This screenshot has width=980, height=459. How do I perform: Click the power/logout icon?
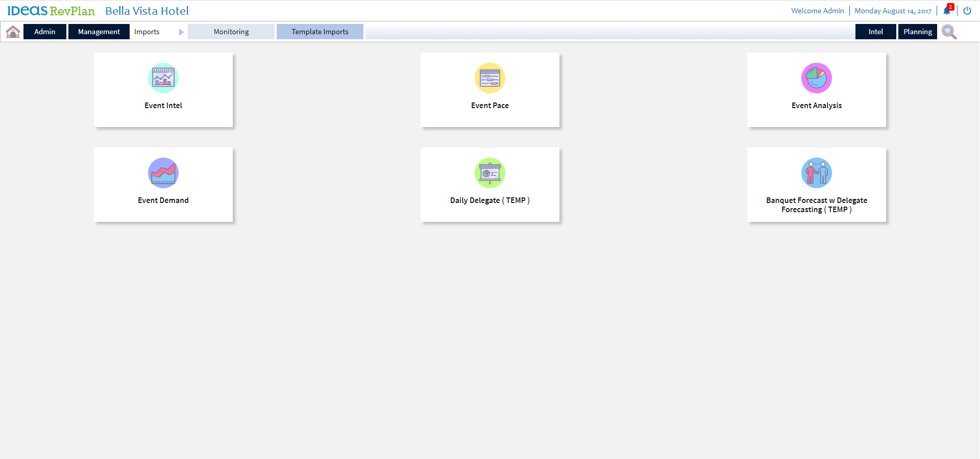[x=967, y=11]
